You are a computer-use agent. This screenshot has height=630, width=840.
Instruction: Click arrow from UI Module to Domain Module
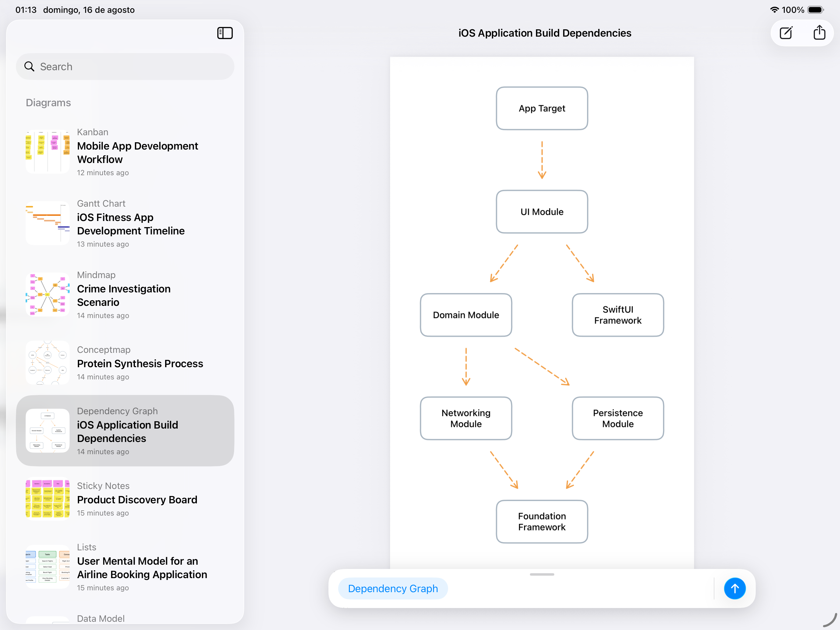pyautogui.click(x=504, y=263)
